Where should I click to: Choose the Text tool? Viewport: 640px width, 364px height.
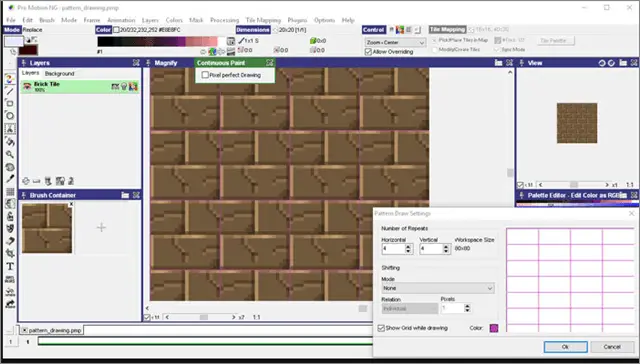(x=10, y=266)
